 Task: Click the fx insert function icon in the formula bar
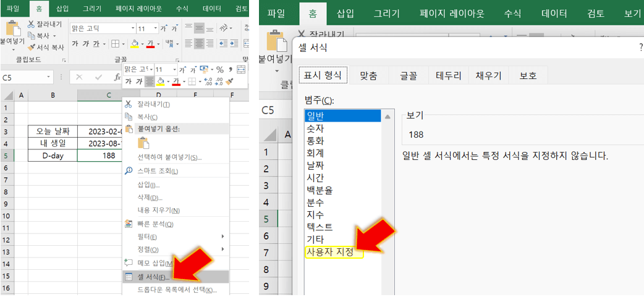coord(117,77)
